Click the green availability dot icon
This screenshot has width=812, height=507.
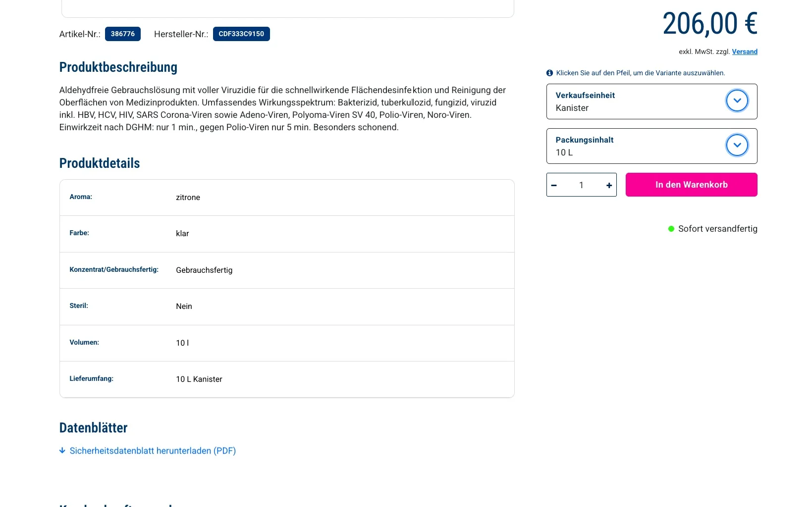pyautogui.click(x=671, y=229)
